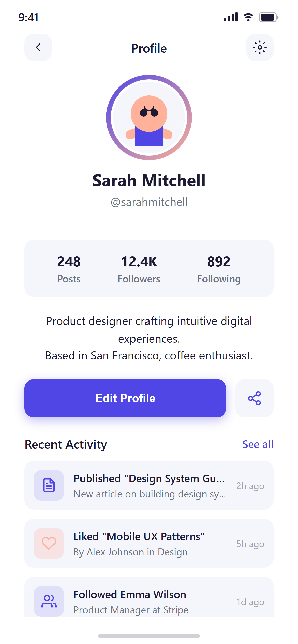The height and width of the screenshot is (644, 298).
Task: Open the share icon button
Action: coord(254,398)
